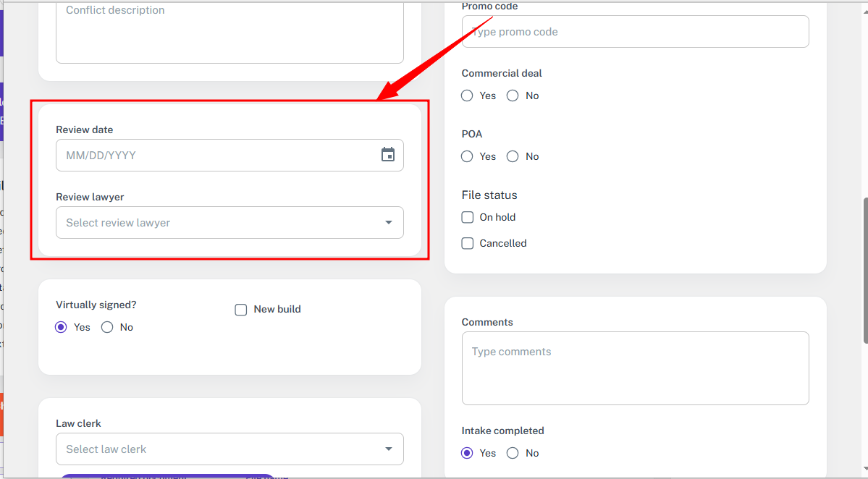Viewport: 868px width, 479px height.
Task: Choose No under POA
Action: (x=513, y=156)
